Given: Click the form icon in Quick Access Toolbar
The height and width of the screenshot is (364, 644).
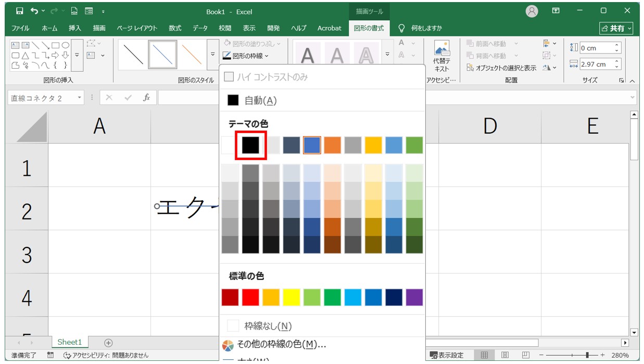Looking at the screenshot, I should [x=89, y=11].
